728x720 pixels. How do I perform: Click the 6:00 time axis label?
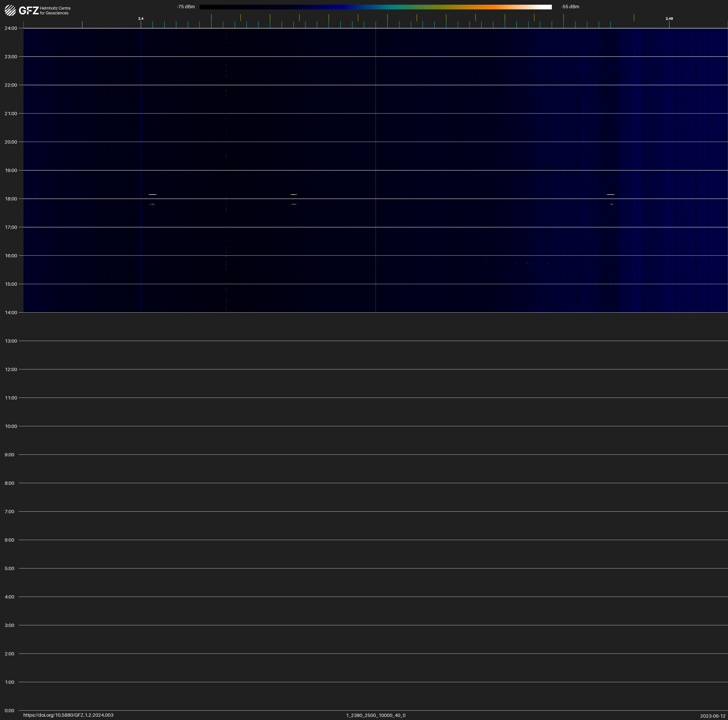tap(9, 540)
